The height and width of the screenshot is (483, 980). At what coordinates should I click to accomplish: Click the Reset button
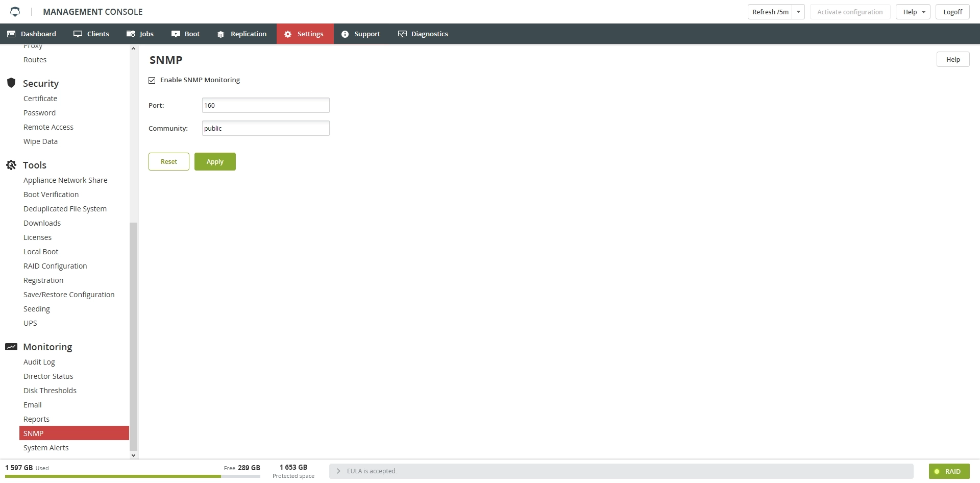pyautogui.click(x=169, y=162)
